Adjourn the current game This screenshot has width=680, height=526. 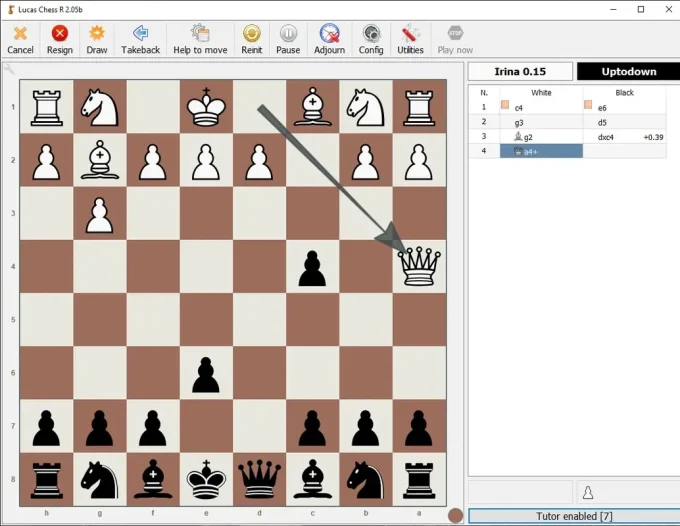tap(329, 39)
